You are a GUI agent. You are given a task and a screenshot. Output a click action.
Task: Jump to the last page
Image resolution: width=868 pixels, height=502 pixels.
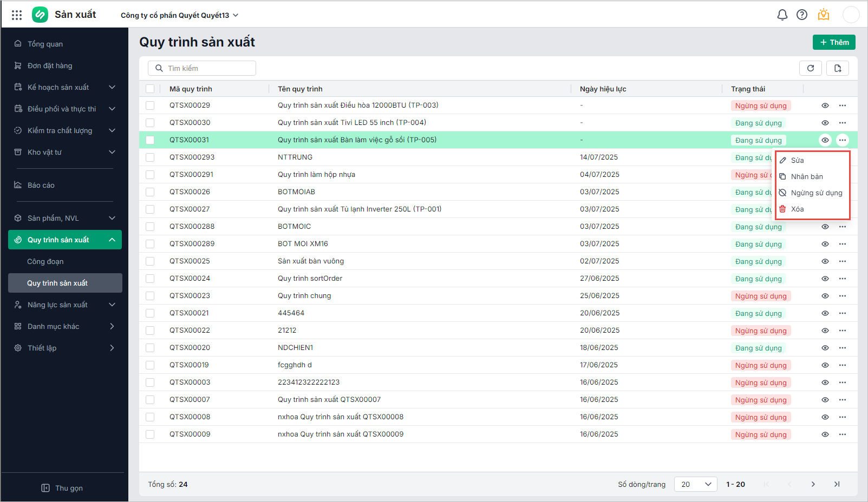tap(837, 484)
